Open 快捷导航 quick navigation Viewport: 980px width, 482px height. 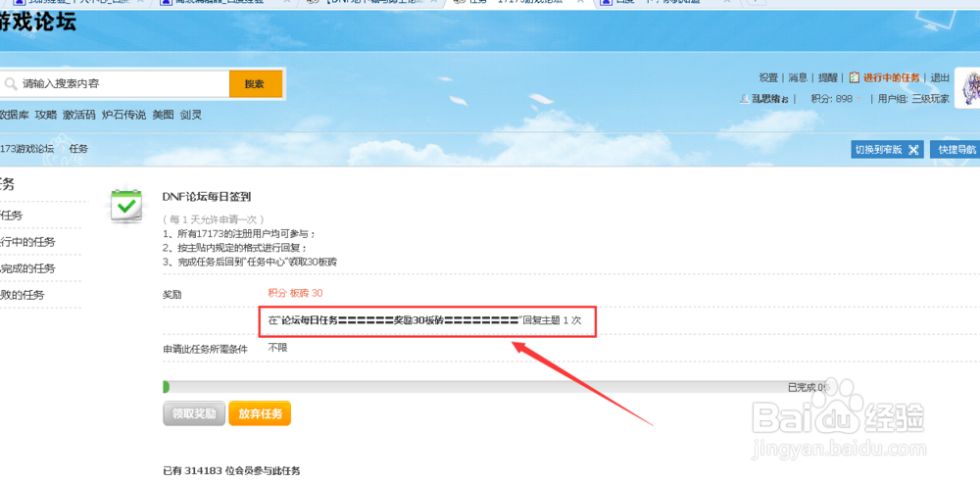pyautogui.click(x=955, y=150)
